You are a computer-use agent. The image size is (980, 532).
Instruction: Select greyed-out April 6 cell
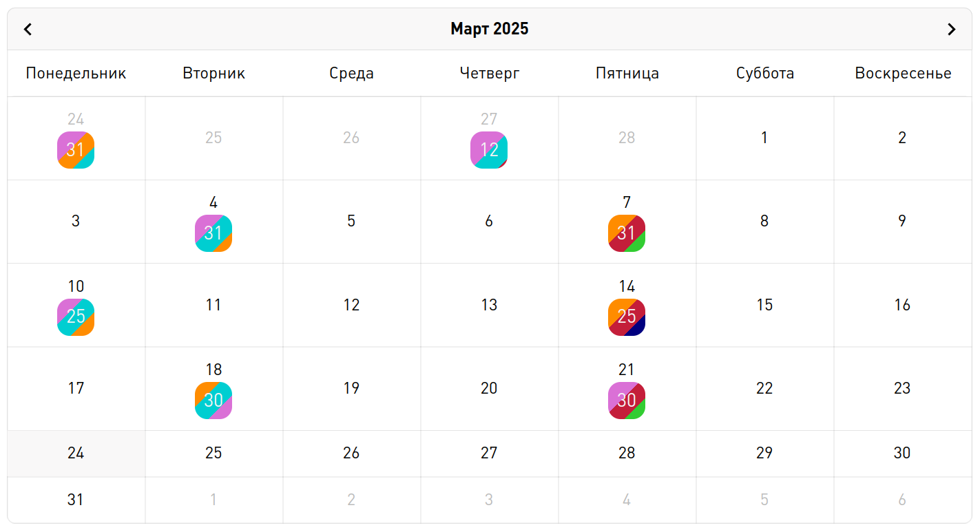902,500
